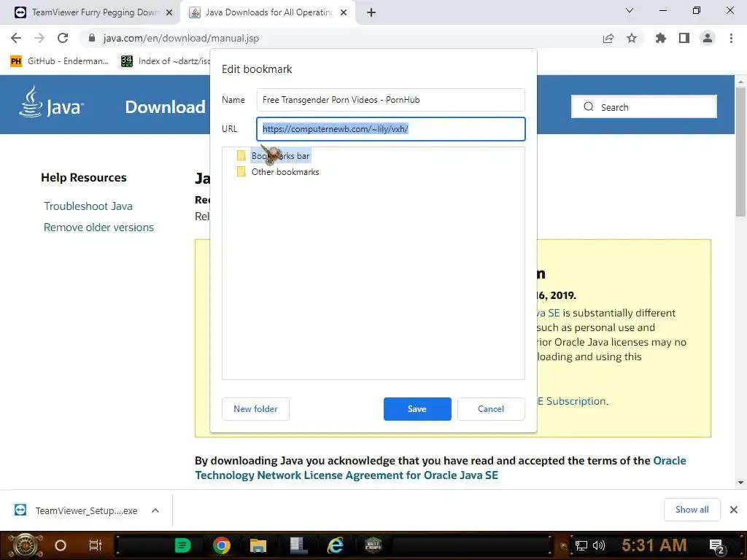Open Remove older versions link
Image resolution: width=747 pixels, height=560 pixels.
[98, 227]
